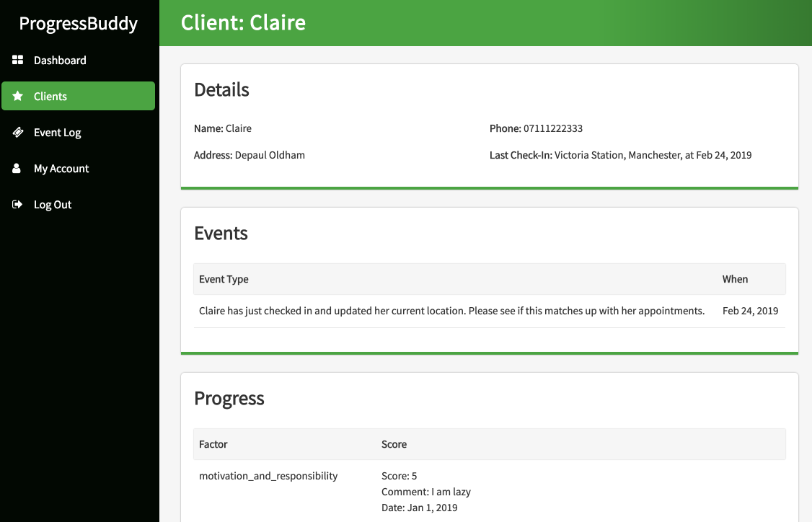
Task: Click the Date: Jan 1, 2019 text
Action: tap(420, 508)
